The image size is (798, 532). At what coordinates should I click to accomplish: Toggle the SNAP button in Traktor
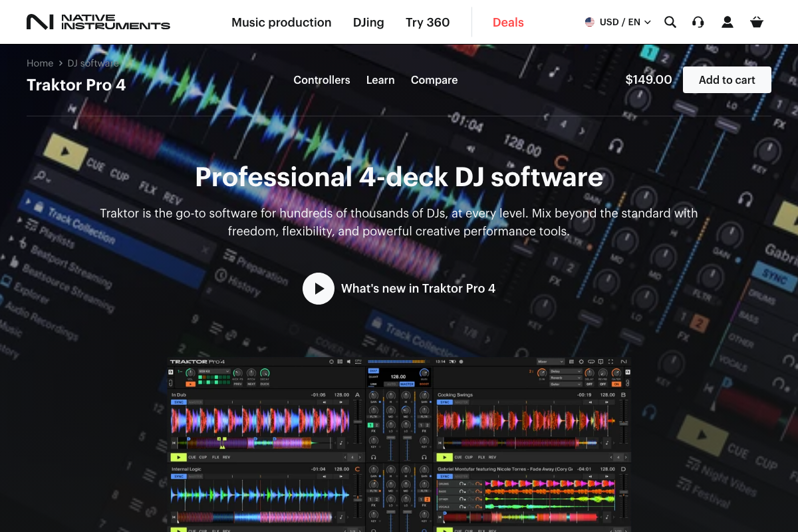point(373,371)
